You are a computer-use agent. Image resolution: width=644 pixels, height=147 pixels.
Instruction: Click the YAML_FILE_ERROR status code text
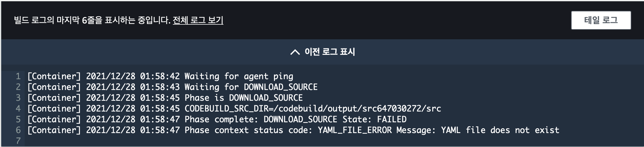coord(355,130)
